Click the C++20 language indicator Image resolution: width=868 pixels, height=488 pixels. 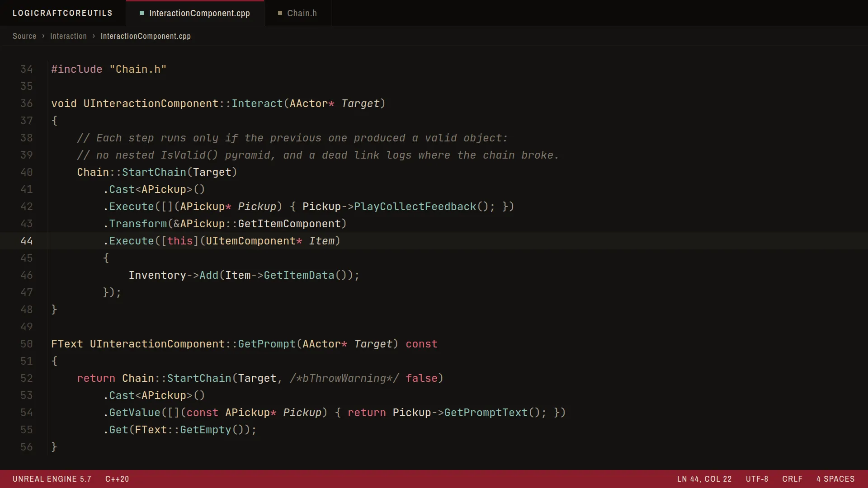[117, 479]
